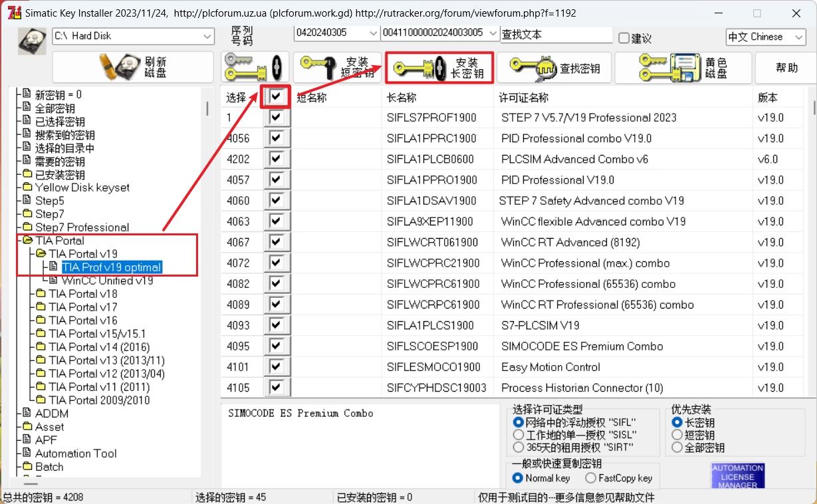This screenshot has width=817, height=504.
Task: Open the 帮助 help button
Action: pos(787,67)
